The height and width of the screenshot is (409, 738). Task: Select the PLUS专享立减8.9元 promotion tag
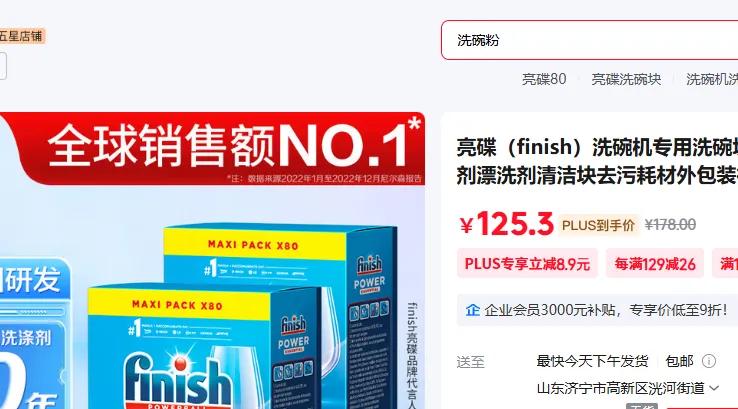coord(527,264)
